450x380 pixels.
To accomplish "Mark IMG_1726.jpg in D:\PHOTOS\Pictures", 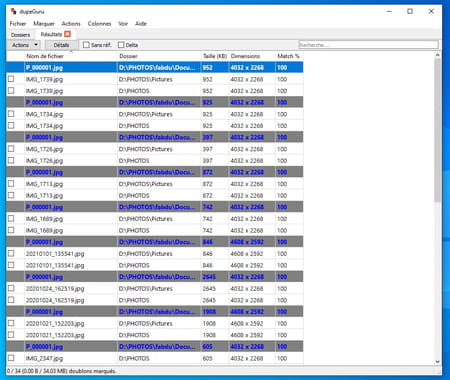I will 11,149.
